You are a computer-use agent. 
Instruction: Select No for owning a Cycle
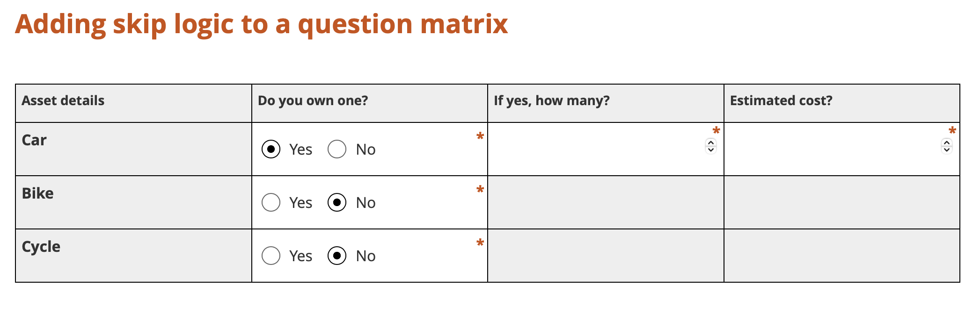point(336,256)
